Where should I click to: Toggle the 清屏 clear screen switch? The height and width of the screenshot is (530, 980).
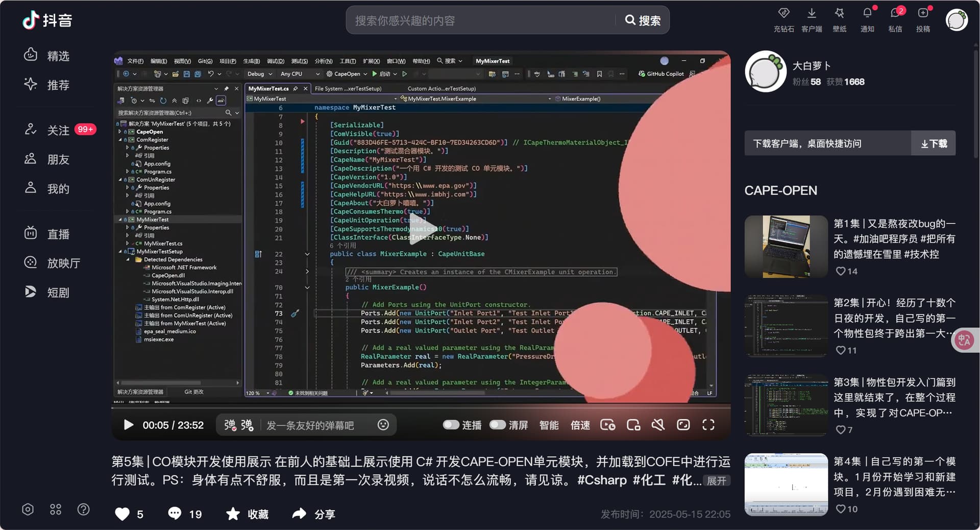click(497, 425)
